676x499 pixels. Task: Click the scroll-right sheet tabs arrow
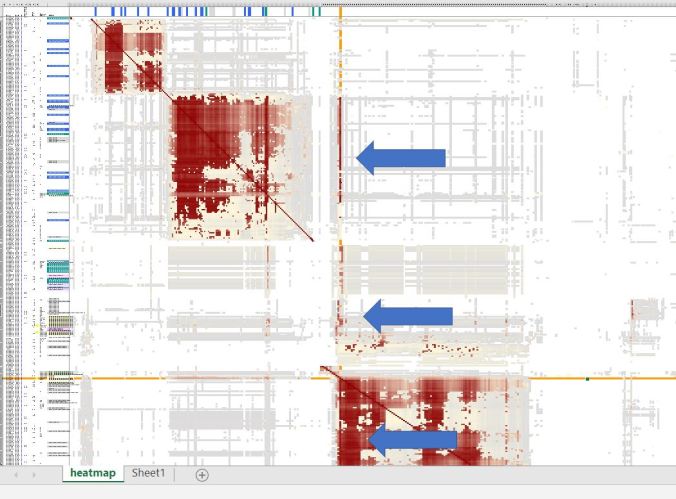[35, 475]
